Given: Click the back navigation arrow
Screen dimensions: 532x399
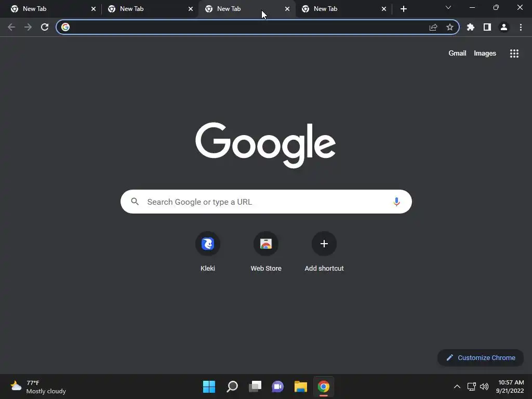Looking at the screenshot, I should (11, 27).
